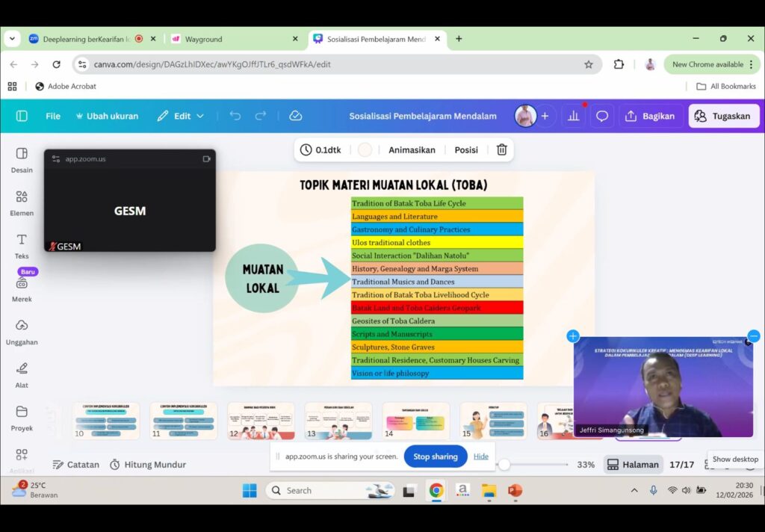Open the analytics bar chart icon
This screenshot has height=532, width=765.
(x=574, y=116)
